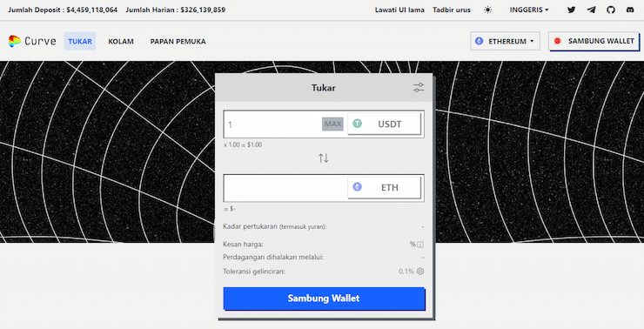This screenshot has height=329, width=644.
Task: Click Jumlah Deposit value text
Action: click(x=92, y=10)
